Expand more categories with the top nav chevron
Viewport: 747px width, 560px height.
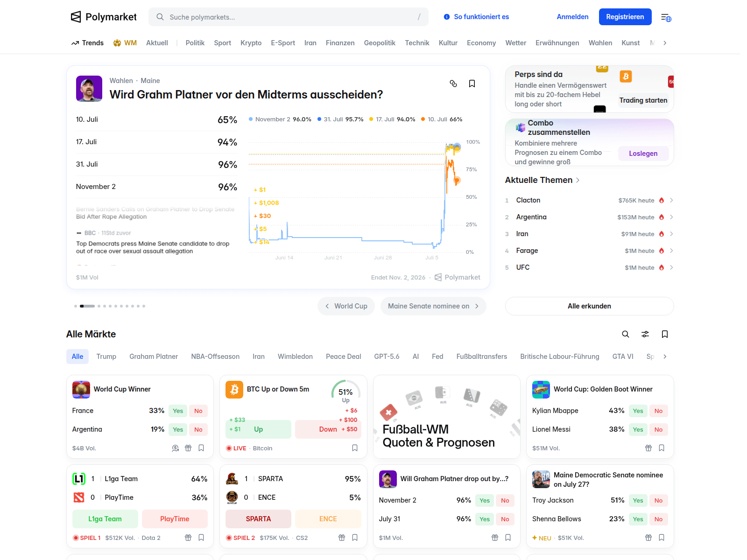coord(665,43)
